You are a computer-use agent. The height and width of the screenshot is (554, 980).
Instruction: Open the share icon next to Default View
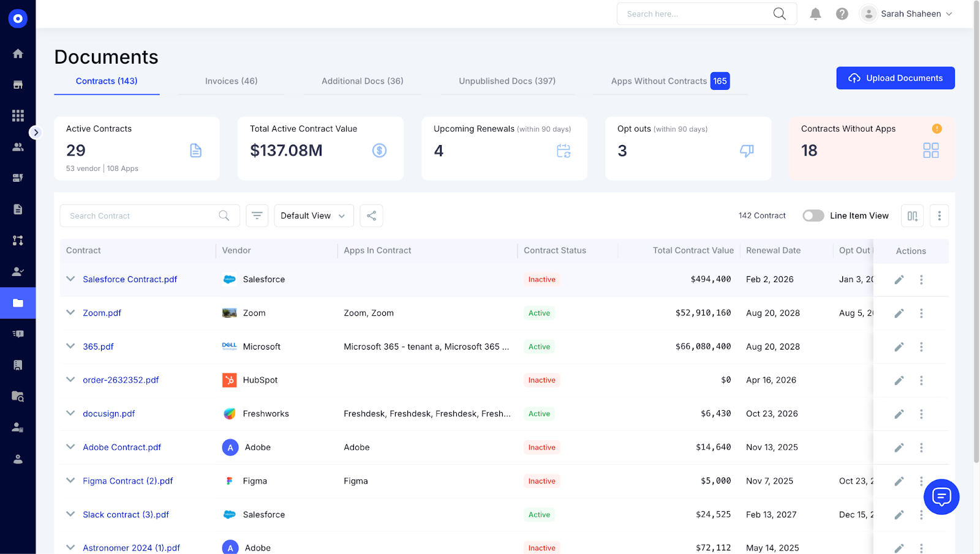371,215
